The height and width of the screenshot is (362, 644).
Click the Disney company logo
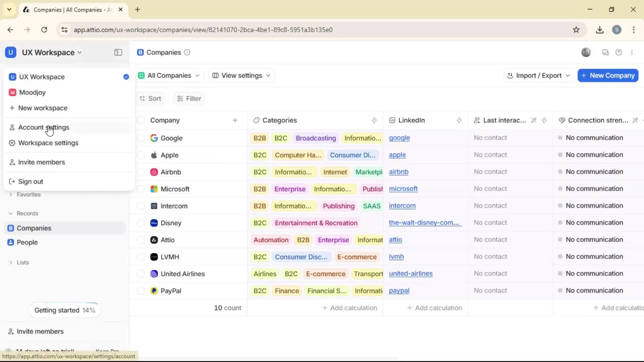pyautogui.click(x=154, y=223)
